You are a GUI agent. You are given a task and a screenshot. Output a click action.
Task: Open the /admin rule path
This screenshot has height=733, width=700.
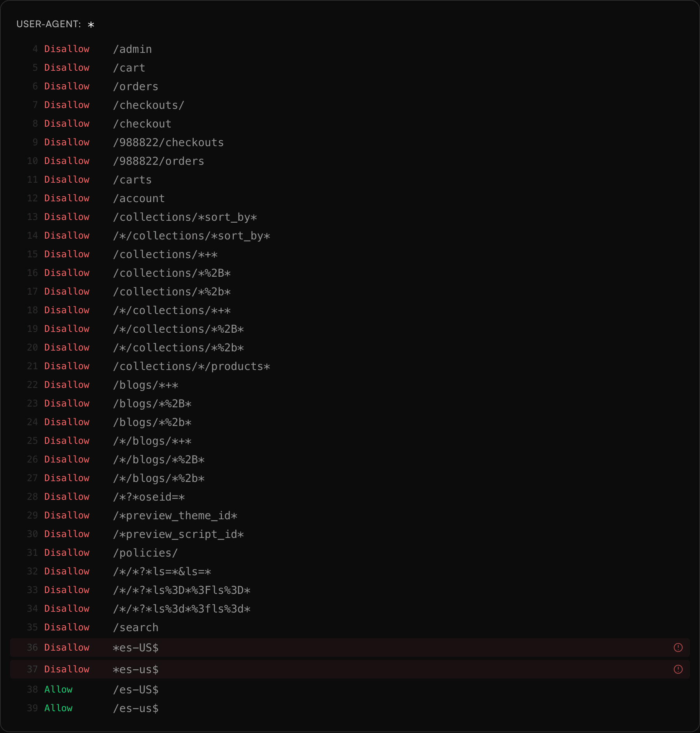pyautogui.click(x=132, y=49)
